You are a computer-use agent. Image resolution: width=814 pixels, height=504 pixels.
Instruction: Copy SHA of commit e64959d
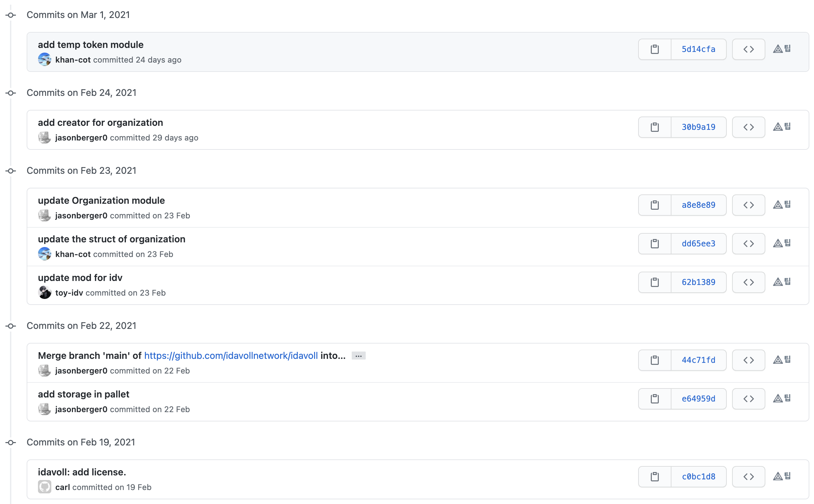(x=654, y=399)
